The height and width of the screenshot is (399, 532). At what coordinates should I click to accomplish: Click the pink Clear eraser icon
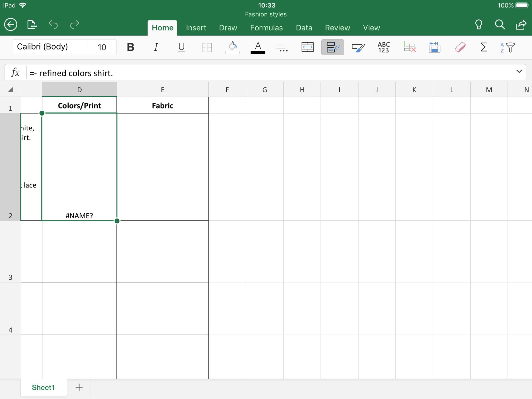(x=460, y=47)
